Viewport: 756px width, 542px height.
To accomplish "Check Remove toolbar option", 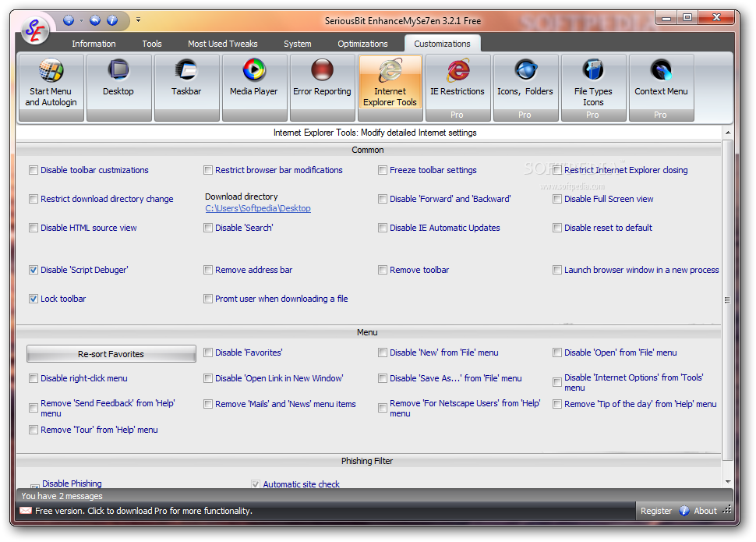I will click(383, 270).
